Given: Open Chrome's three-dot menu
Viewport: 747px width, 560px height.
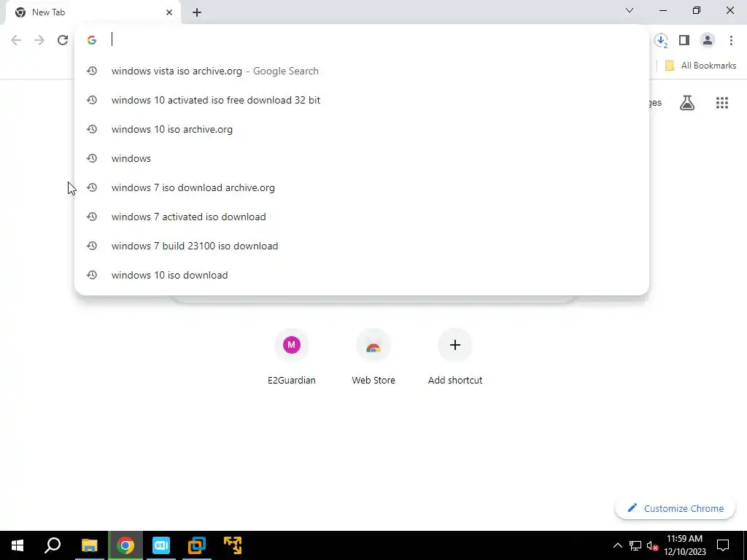Looking at the screenshot, I should click(731, 40).
